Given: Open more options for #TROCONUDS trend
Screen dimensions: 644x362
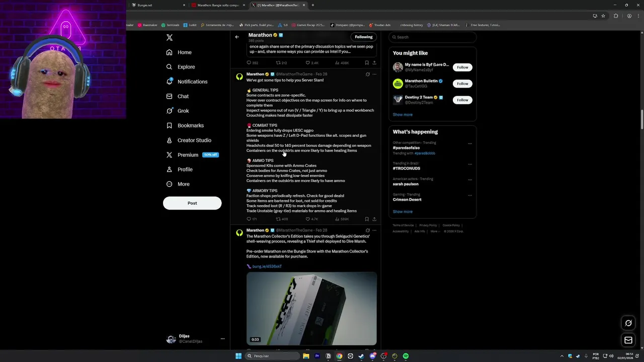Looking at the screenshot, I should pos(470,164).
